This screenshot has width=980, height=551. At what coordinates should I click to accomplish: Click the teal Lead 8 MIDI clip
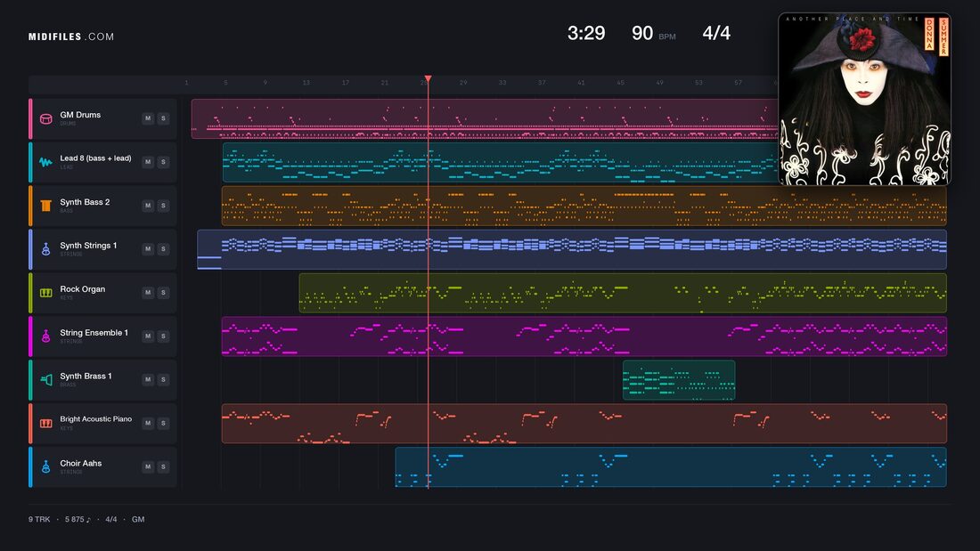pyautogui.click(x=501, y=162)
